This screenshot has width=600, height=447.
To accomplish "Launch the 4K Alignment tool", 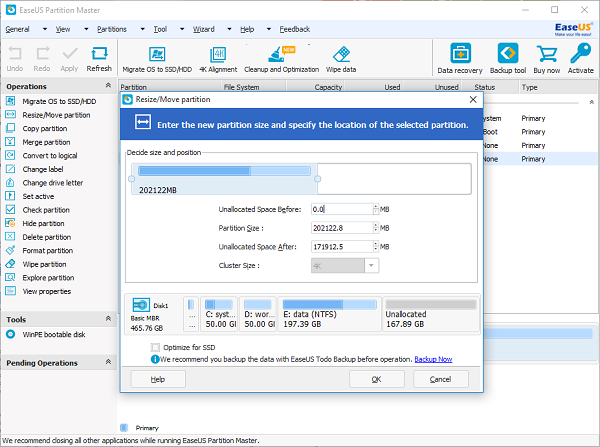I will click(x=218, y=59).
